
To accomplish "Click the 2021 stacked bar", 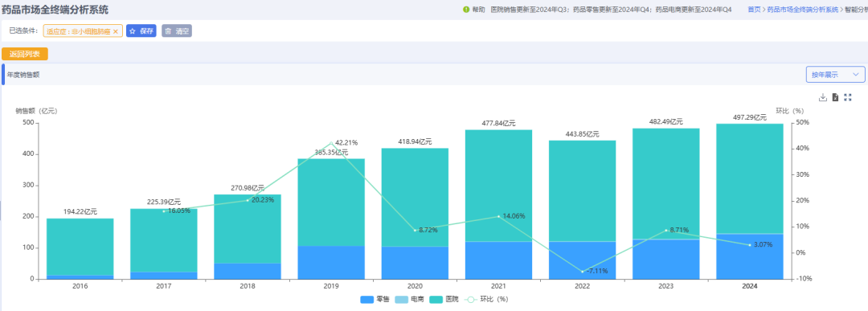I will coord(499,205).
